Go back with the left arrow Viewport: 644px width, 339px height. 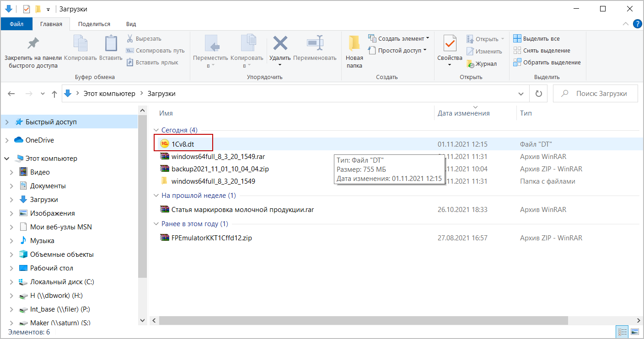tap(12, 94)
